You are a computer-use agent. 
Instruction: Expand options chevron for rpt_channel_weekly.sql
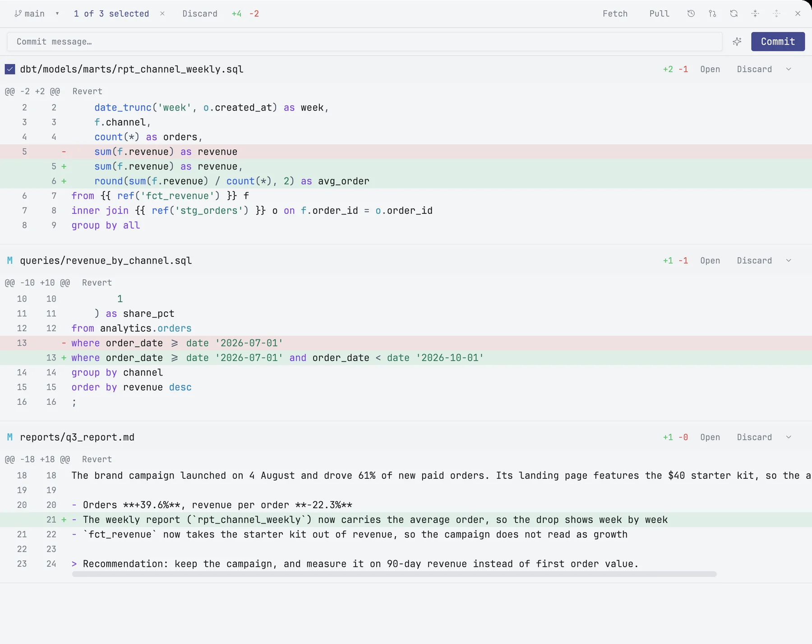click(x=789, y=69)
